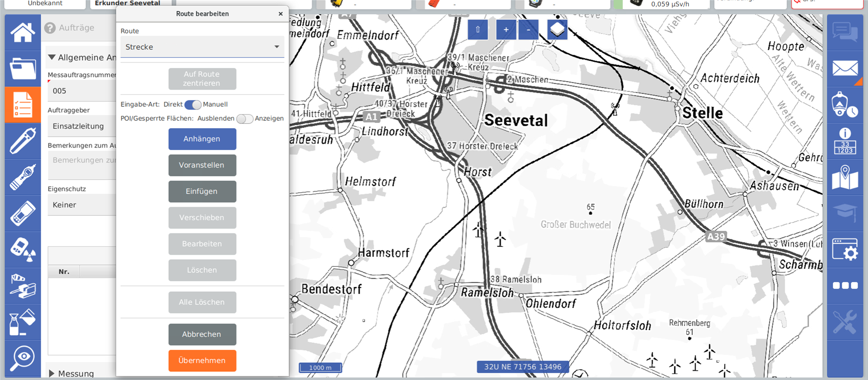Zoom out the map with minus
The width and height of the screenshot is (868, 380).
(x=528, y=30)
